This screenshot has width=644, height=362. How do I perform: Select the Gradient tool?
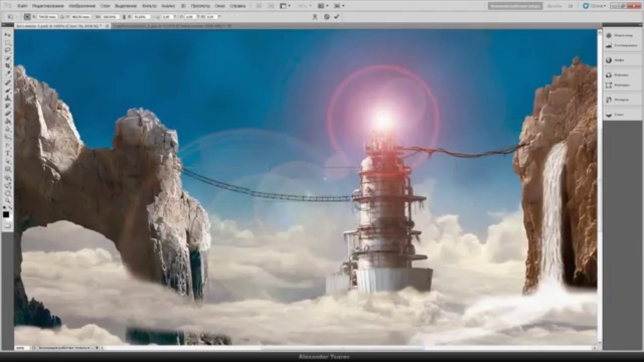click(x=8, y=121)
